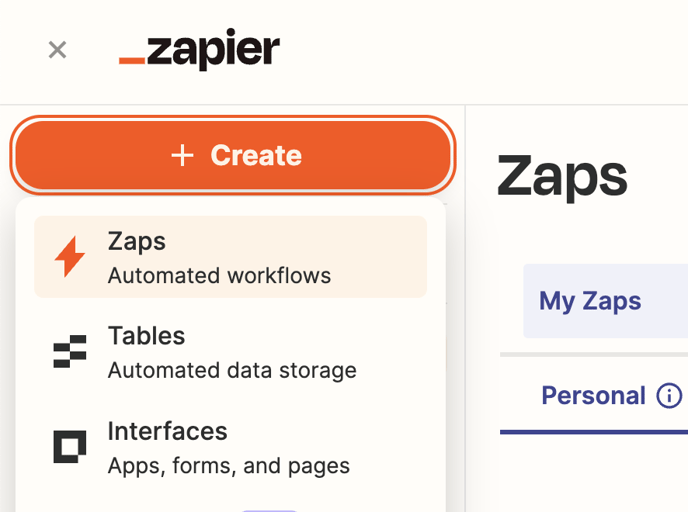The width and height of the screenshot is (688, 512).
Task: Click the checkered Tables icon
Action: (x=70, y=351)
